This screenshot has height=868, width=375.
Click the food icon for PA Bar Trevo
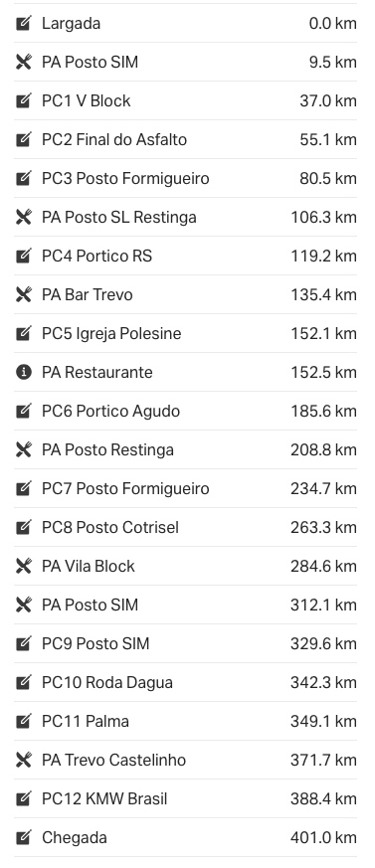(x=23, y=294)
